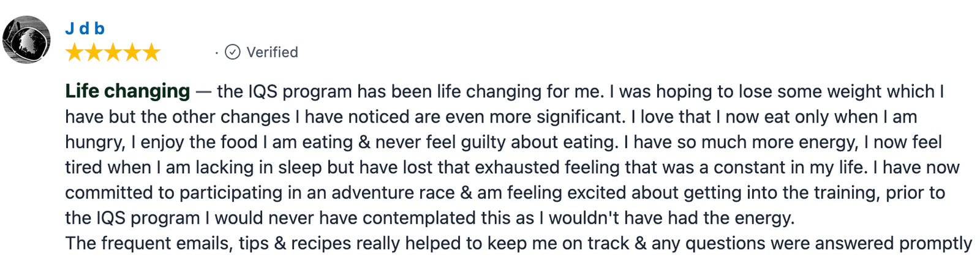Viewport: 980px width, 277px height.
Task: Click the circled checkmark verified icon
Action: click(x=233, y=52)
